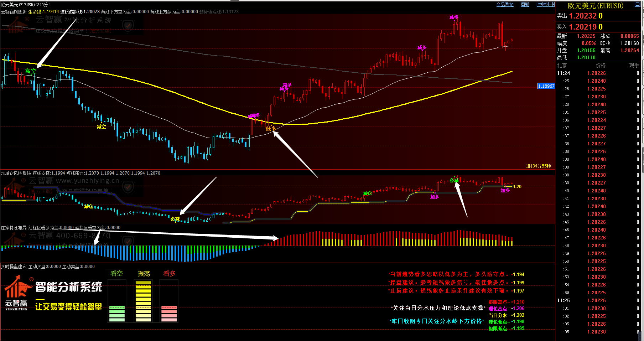This screenshot has height=341, width=644.
Task: Select the 加减仓风控系统 indicator label
Action: [16, 173]
